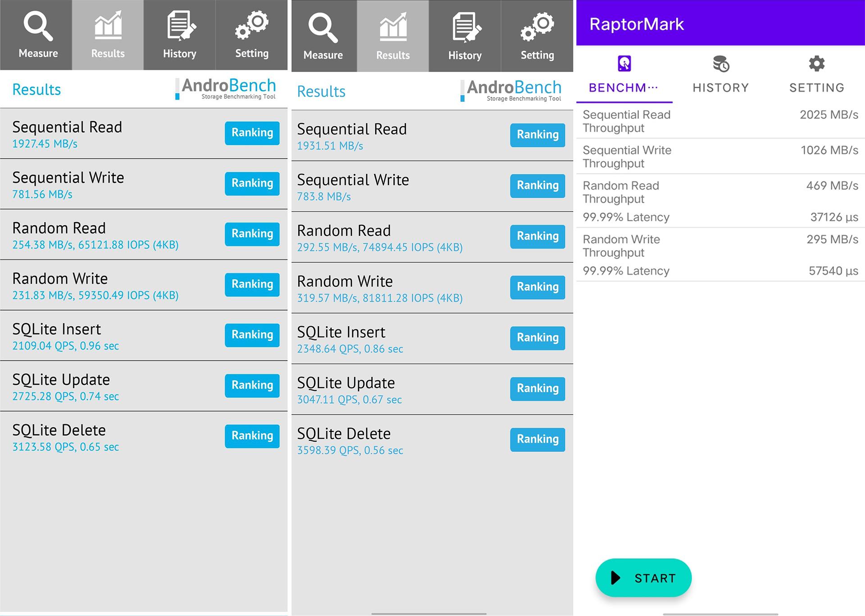Select RaptorMark 295 MB/s random write value
This screenshot has width=865, height=616.
pos(832,239)
